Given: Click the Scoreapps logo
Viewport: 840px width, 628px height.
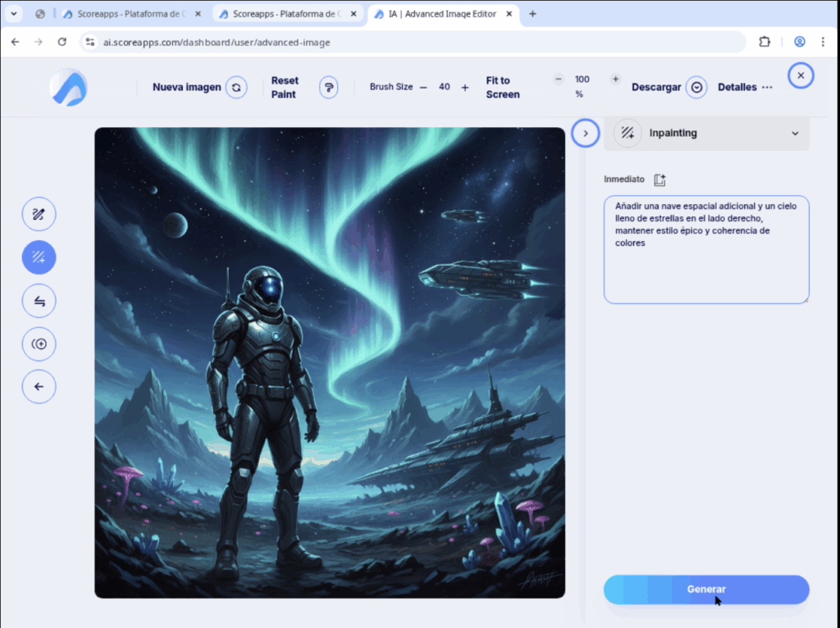Looking at the screenshot, I should point(68,87).
